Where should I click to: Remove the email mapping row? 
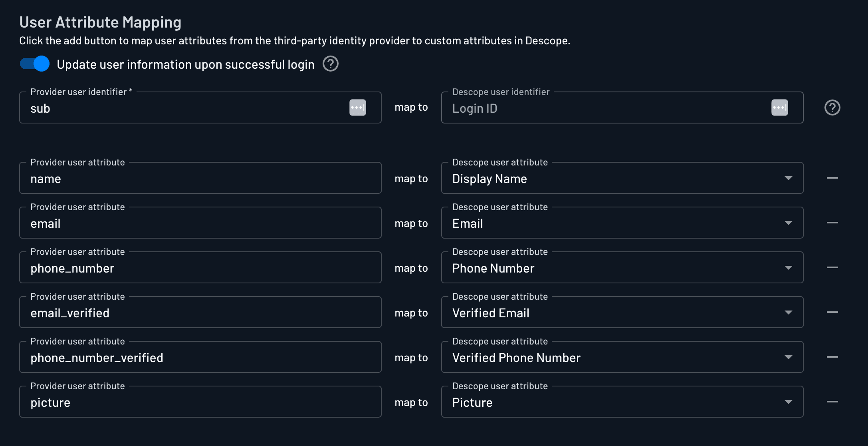832,223
